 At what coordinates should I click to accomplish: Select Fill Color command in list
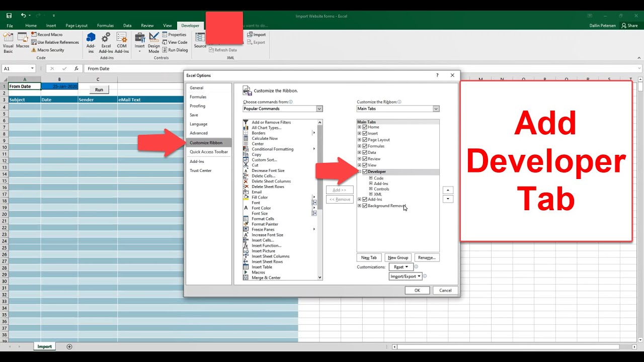click(x=260, y=197)
